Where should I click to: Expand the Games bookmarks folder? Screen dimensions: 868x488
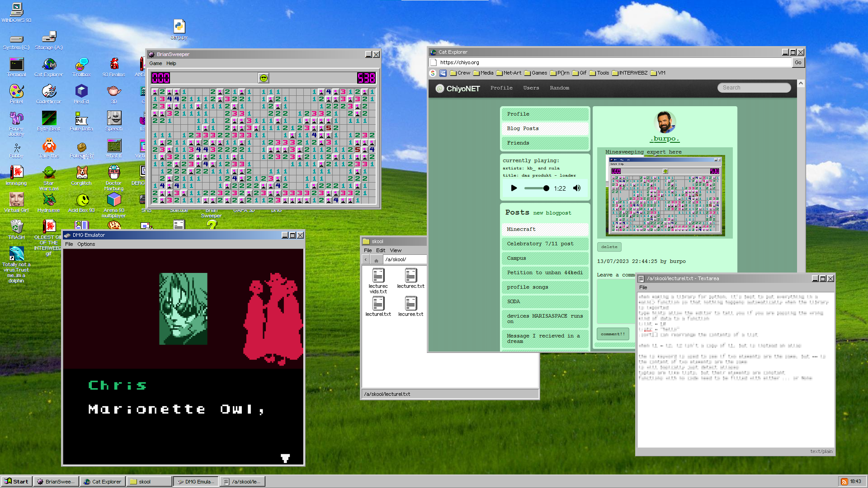click(536, 73)
